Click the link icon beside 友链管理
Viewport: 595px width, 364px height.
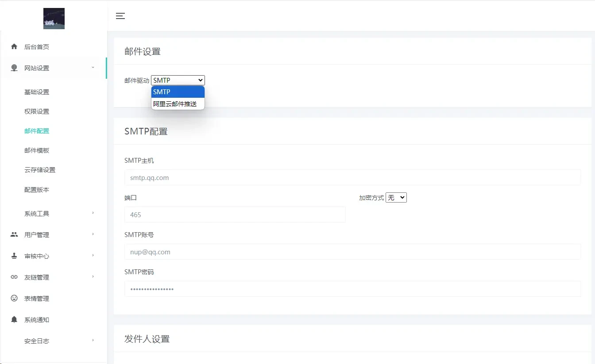(14, 277)
